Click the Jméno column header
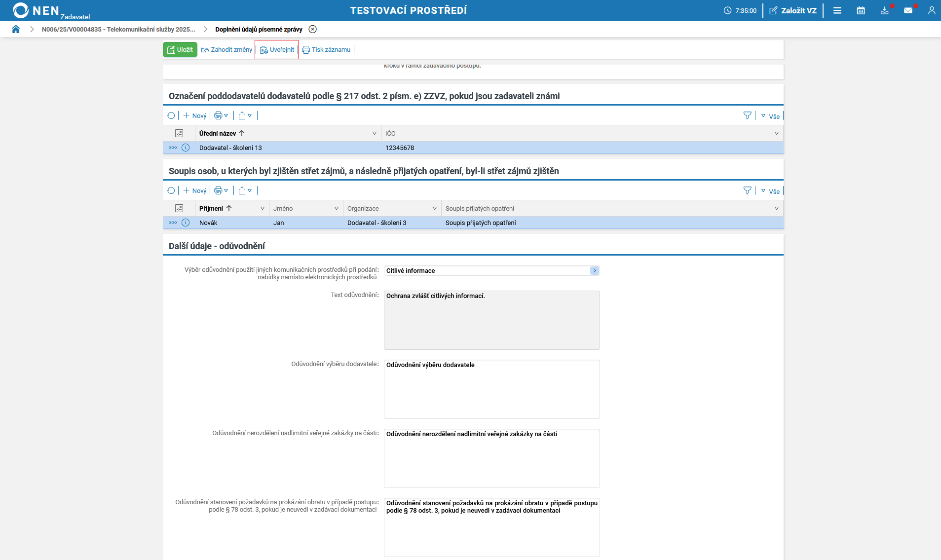Viewport: 941px width, 560px height. coord(283,208)
